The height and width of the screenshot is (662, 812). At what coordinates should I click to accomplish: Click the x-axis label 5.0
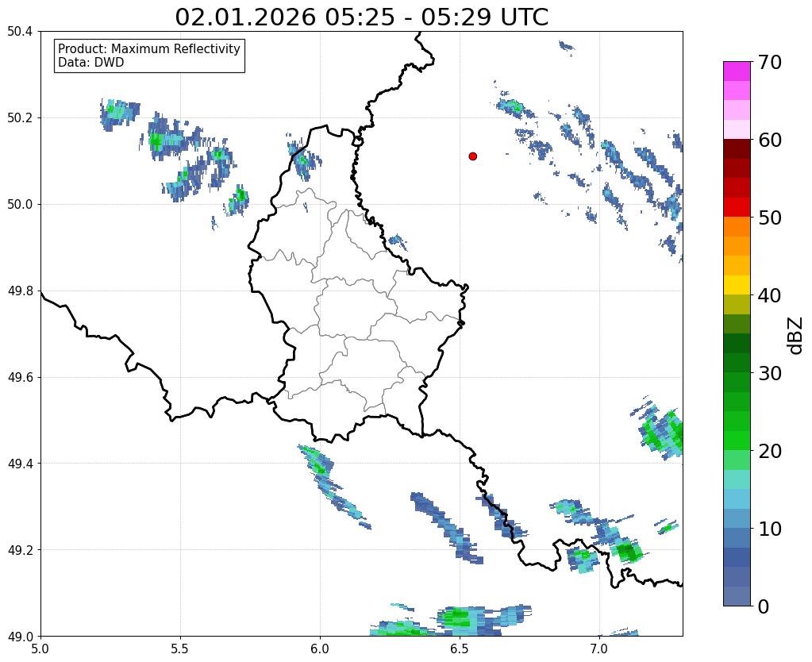pyautogui.click(x=40, y=649)
